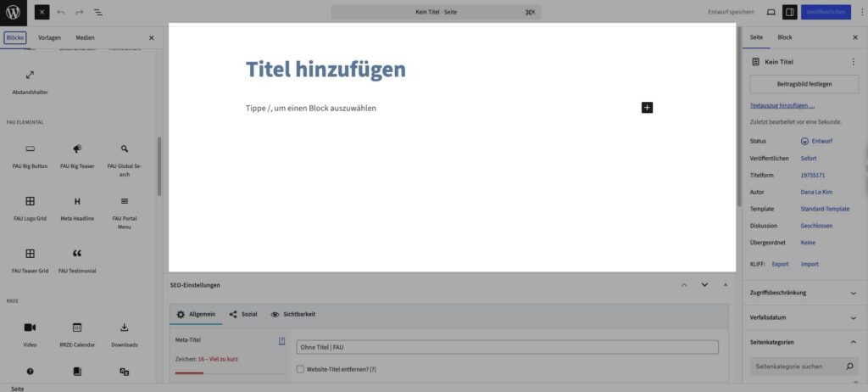Screen dimensions: 868x392
Task: Toggle the document overview list
Action: 97,12
